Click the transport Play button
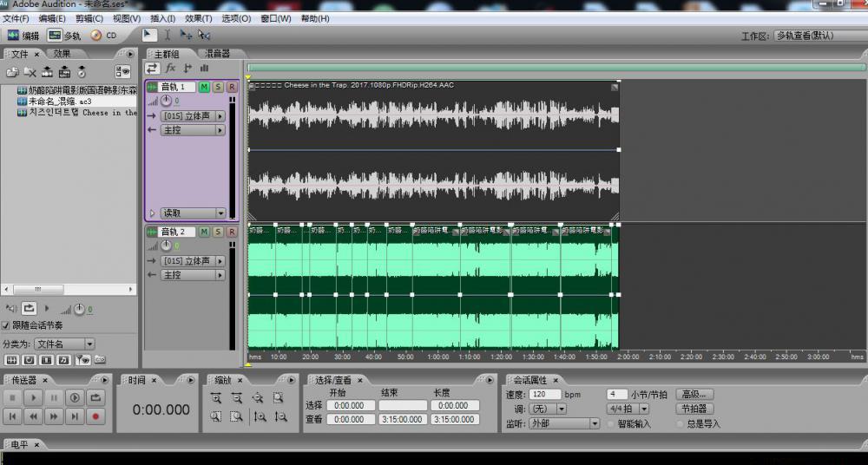Image resolution: width=868 pixels, height=465 pixels. [x=33, y=397]
